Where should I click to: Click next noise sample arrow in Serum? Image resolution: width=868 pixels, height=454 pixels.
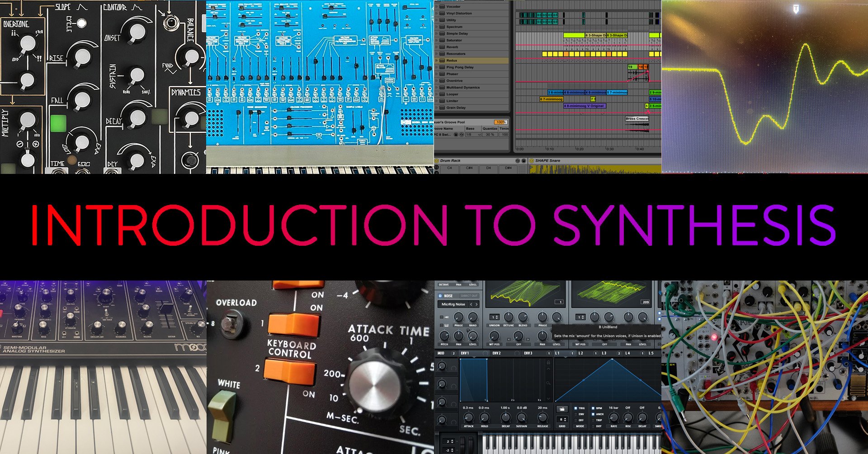point(476,304)
